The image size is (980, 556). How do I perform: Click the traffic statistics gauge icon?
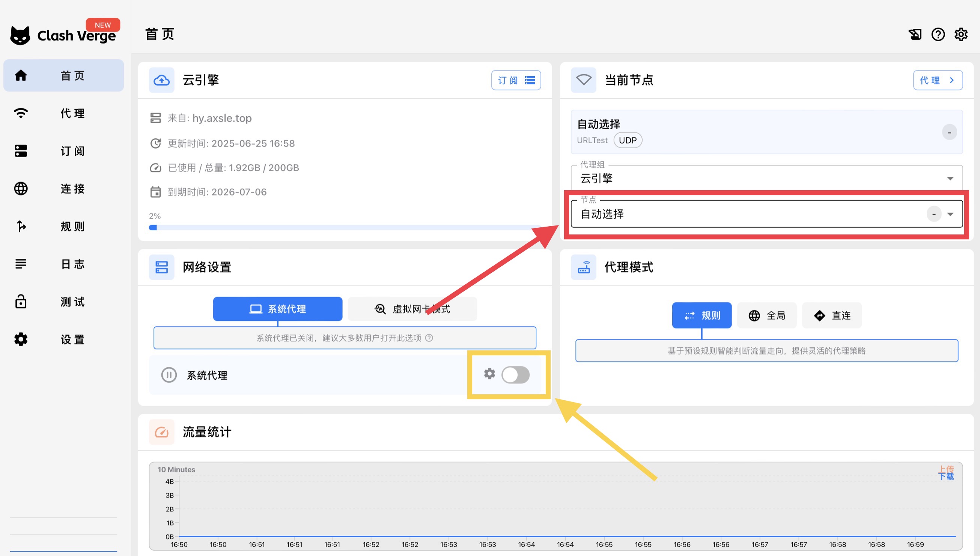point(161,432)
